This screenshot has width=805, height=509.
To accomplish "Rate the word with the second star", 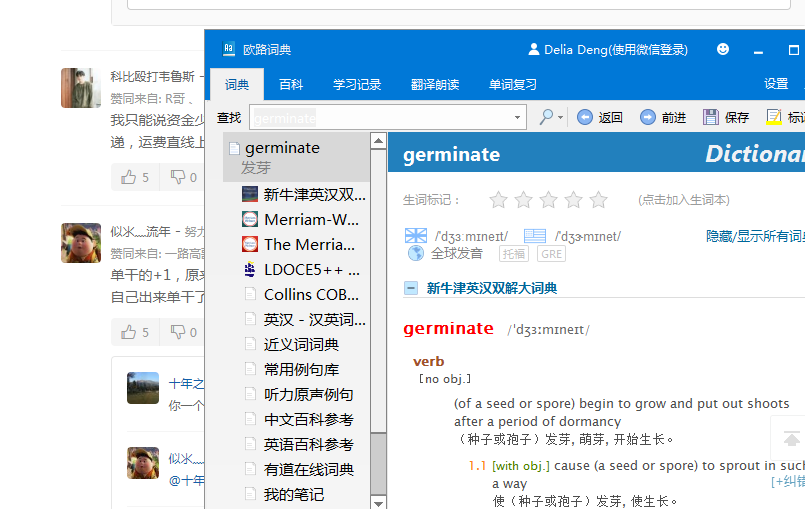I will tap(524, 199).
